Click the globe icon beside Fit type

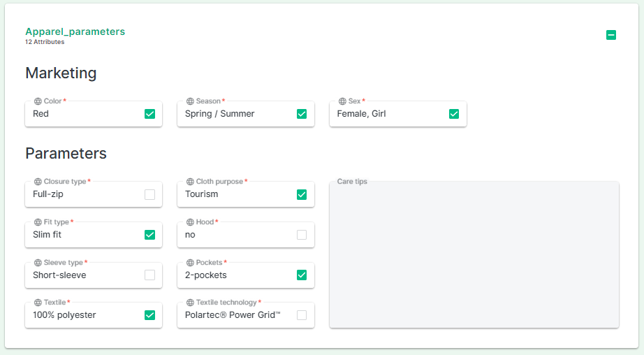(x=38, y=222)
